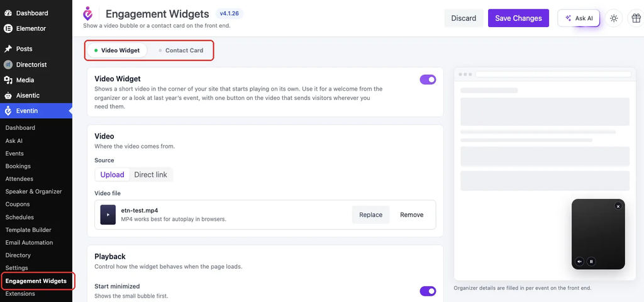Switch to the Video Widget tab
Image resolution: width=644 pixels, height=302 pixels.
(117, 50)
